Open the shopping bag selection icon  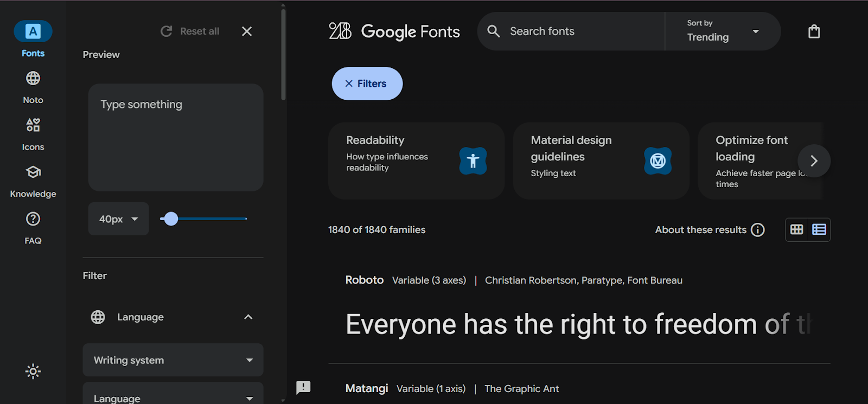tap(814, 31)
